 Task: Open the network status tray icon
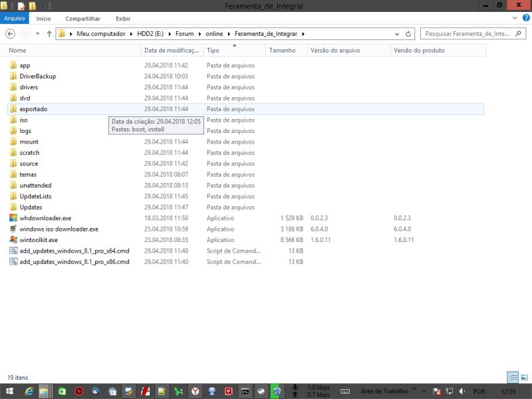pyautogui.click(x=450, y=391)
